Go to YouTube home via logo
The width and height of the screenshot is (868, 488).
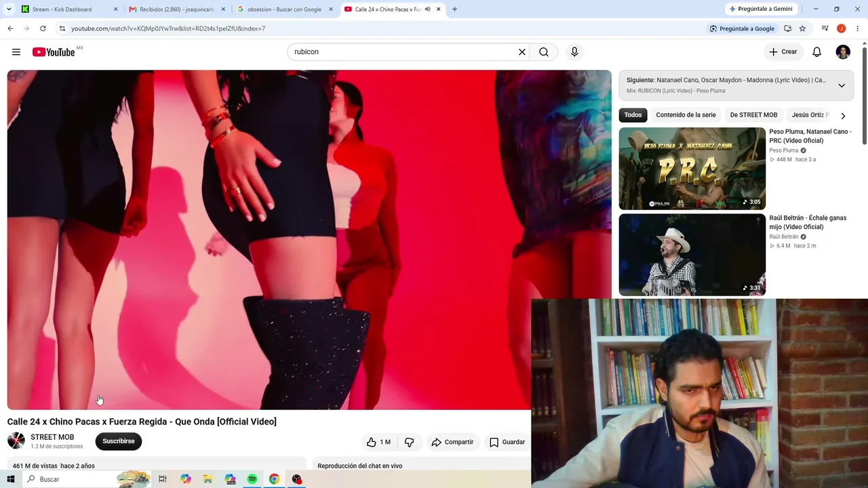click(x=54, y=52)
